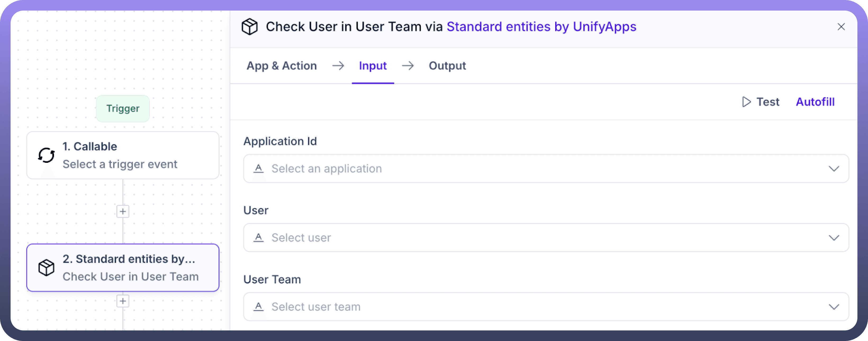Image resolution: width=868 pixels, height=341 pixels.
Task: Expand the Application Id dropdown chevron
Action: pyautogui.click(x=834, y=169)
